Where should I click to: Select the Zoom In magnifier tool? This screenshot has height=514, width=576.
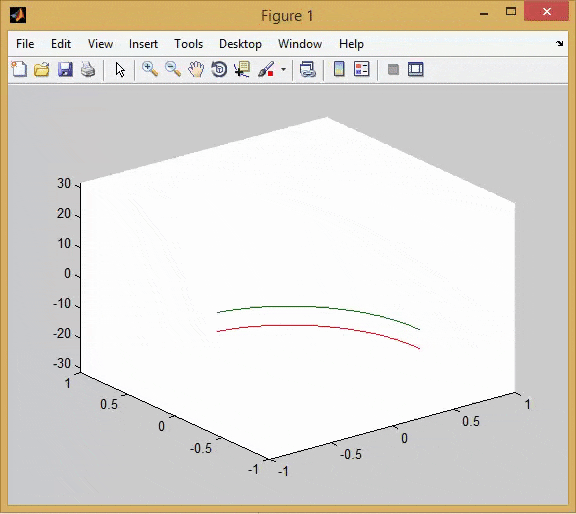tap(150, 69)
